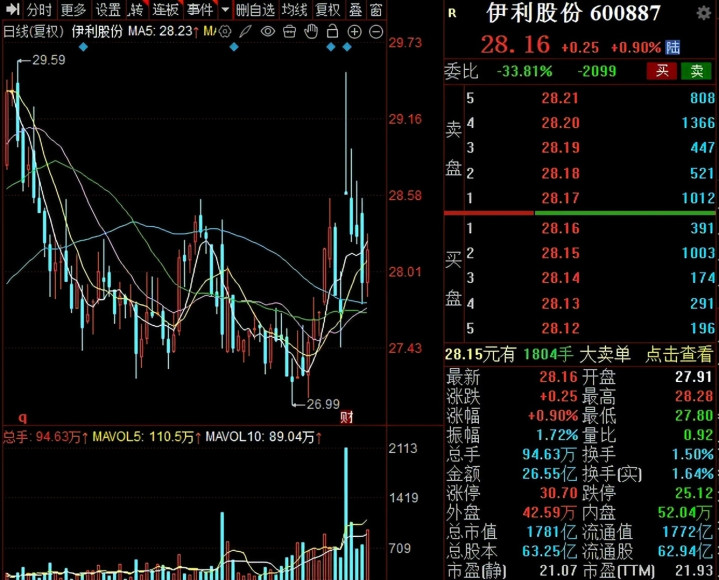719x580 pixels.
Task: Open indicator settings hexagon gear icon
Action: pos(225,32)
